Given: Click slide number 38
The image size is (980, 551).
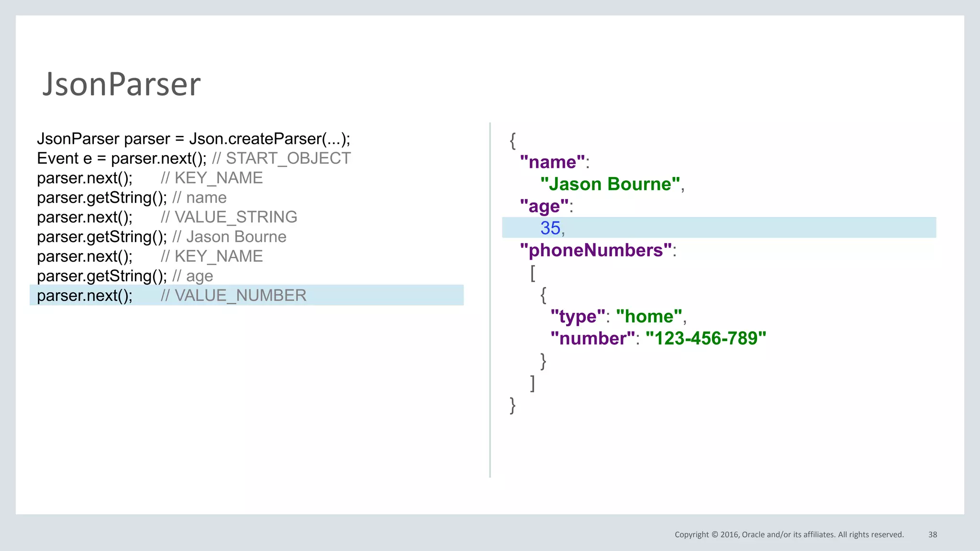Looking at the screenshot, I should tap(933, 535).
